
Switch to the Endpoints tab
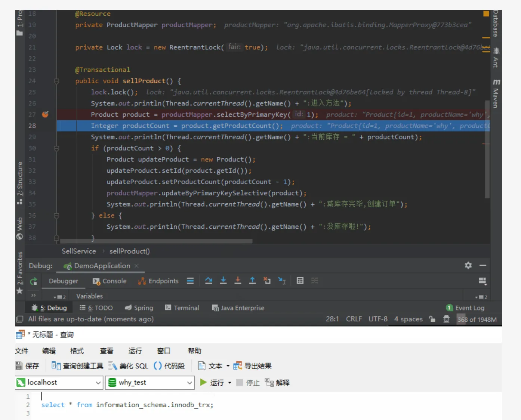[158, 281]
